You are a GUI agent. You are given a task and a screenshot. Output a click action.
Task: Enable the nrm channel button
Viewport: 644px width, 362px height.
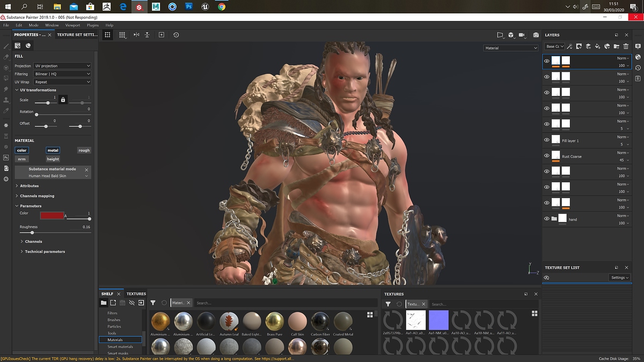tap(21, 159)
